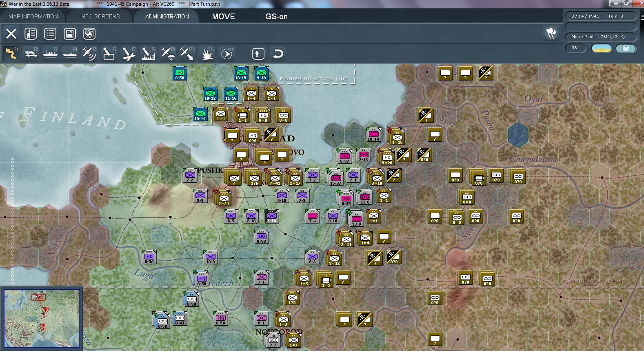Select Bomb Unit mode (F6)
644x351 pixels.
coord(109,54)
